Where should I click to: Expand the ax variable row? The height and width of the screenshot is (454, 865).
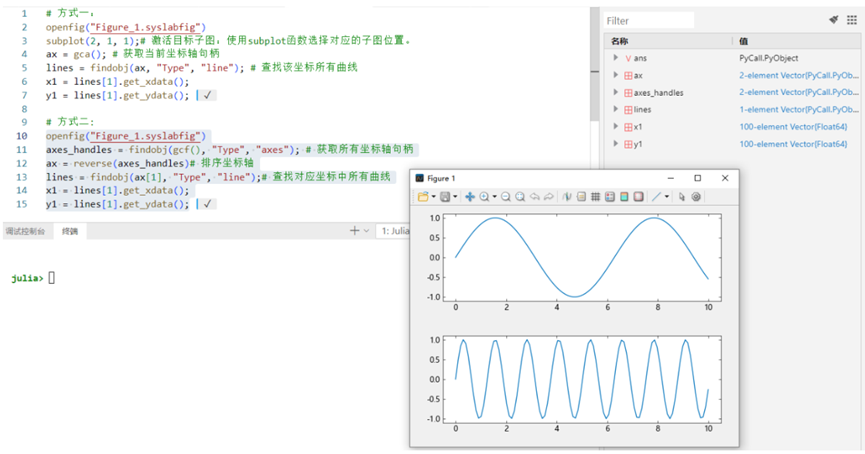tap(616, 75)
